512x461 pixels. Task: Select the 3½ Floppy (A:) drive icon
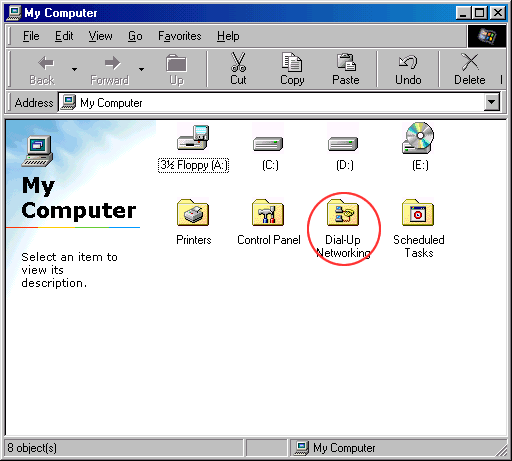pos(193,138)
